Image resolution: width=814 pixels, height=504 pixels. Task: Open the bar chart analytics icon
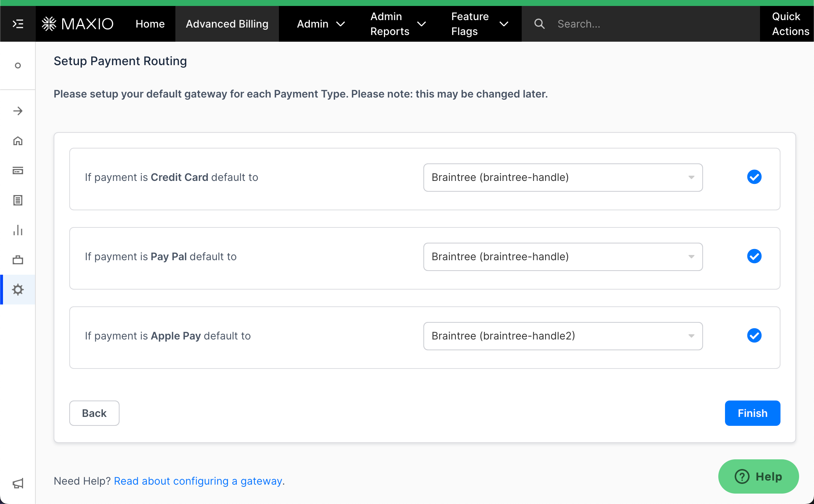coord(18,230)
